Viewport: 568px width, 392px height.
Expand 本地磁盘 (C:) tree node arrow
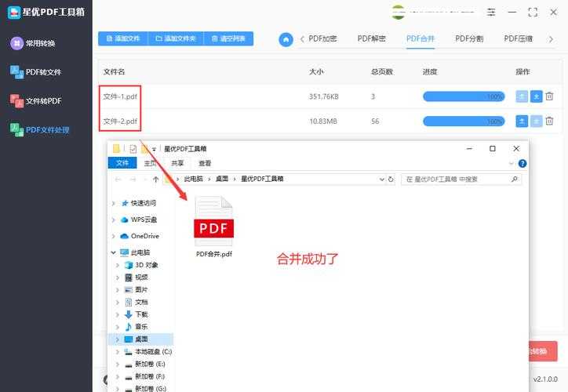click(x=118, y=351)
